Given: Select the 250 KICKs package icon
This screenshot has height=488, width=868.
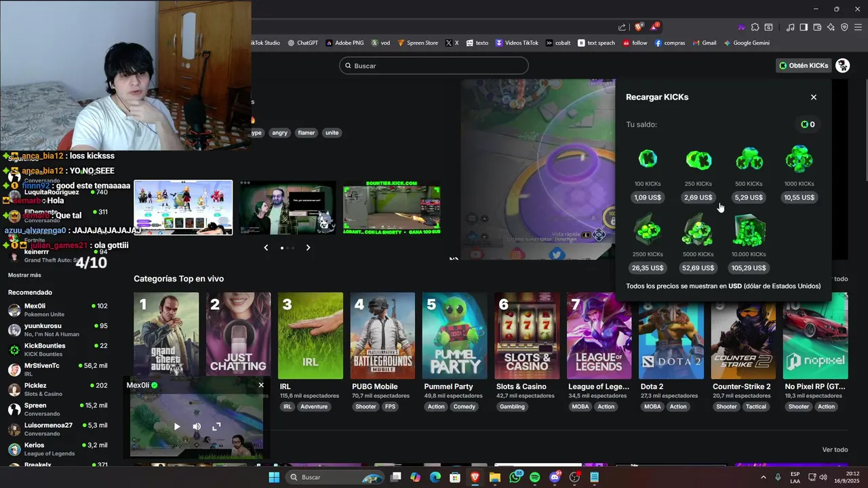Looking at the screenshot, I should point(698,160).
